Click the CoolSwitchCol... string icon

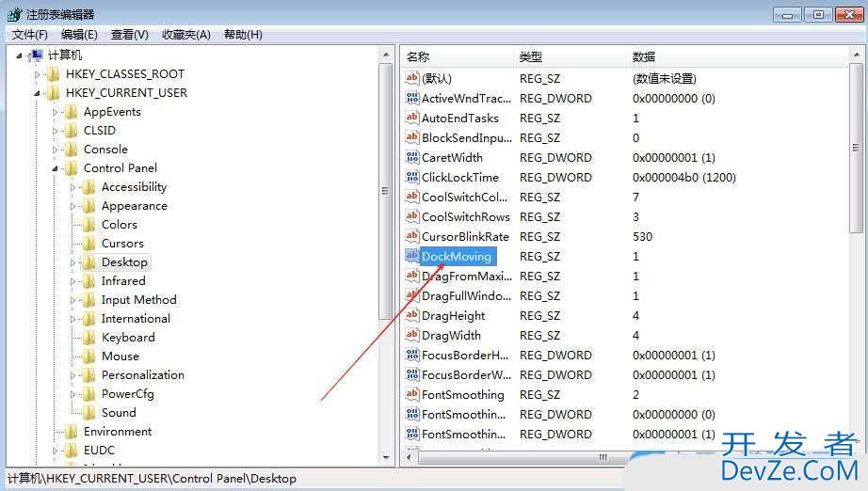(x=412, y=197)
